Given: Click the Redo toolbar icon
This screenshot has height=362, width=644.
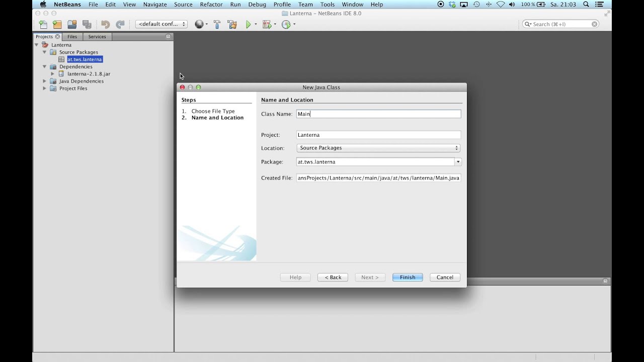Looking at the screenshot, I should point(120,24).
